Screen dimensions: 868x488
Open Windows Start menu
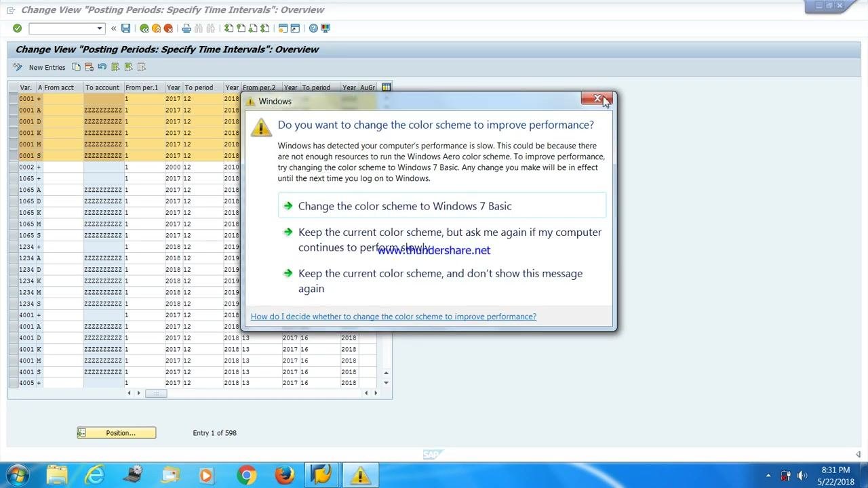click(17, 475)
